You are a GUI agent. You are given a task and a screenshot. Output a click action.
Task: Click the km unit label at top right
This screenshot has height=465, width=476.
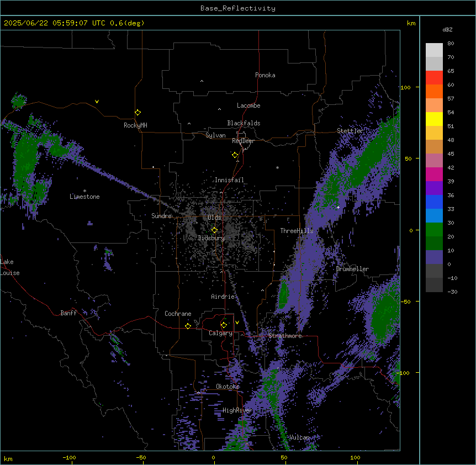click(x=411, y=23)
